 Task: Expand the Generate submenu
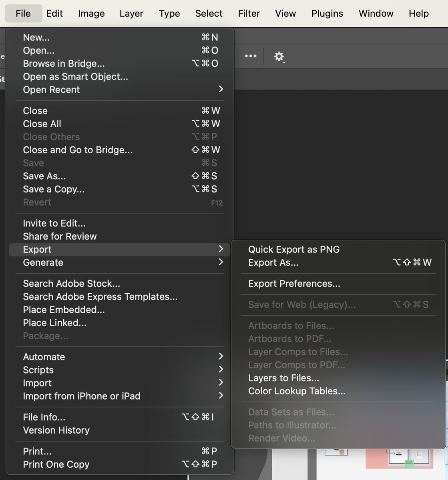[120, 262]
